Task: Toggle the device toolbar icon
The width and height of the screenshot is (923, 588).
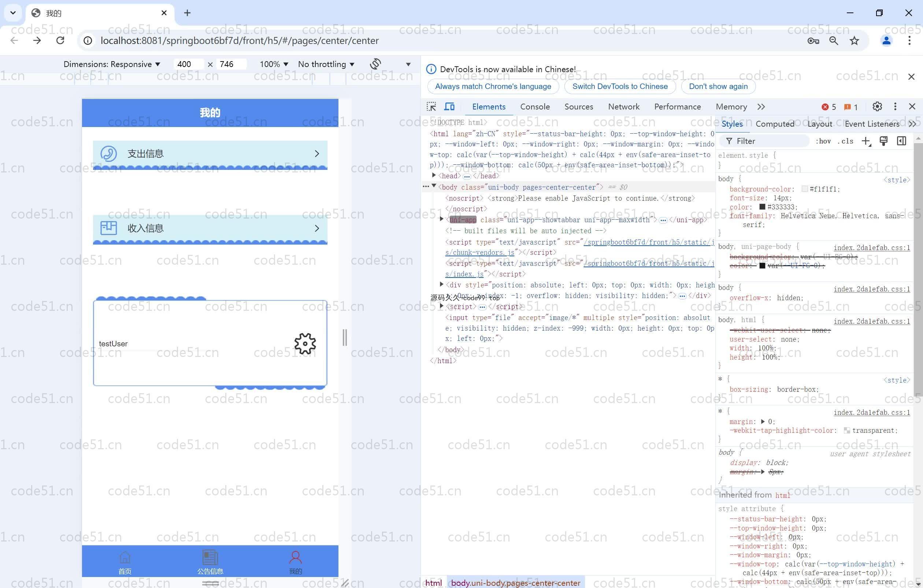Action: click(x=450, y=107)
